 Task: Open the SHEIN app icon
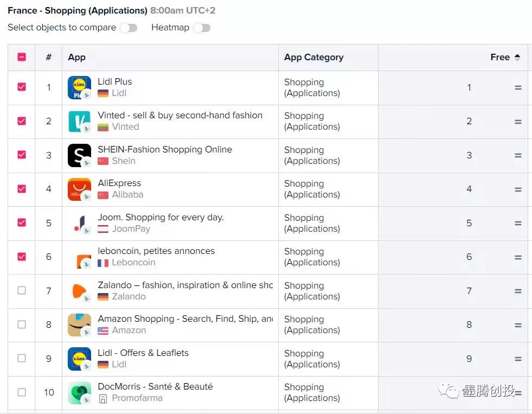[79, 155]
